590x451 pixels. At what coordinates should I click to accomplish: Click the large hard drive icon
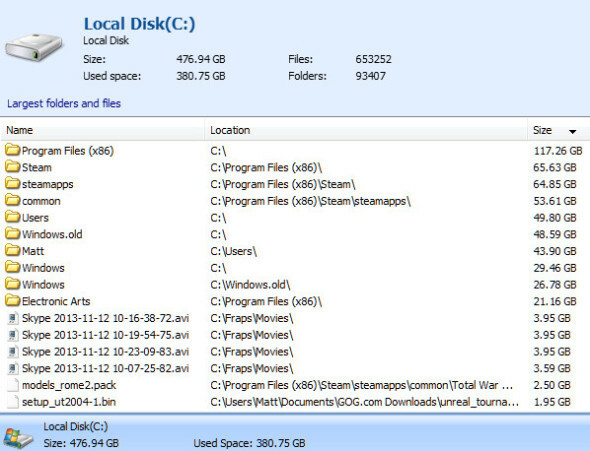coord(33,48)
